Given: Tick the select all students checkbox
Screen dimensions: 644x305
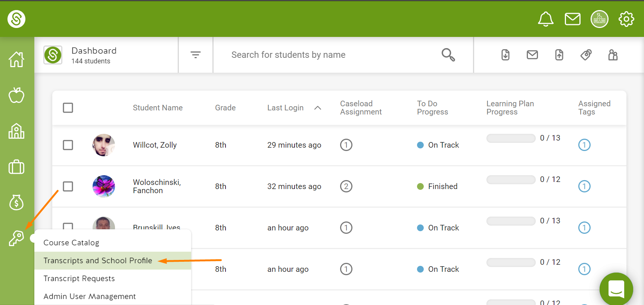Looking at the screenshot, I should point(68,108).
